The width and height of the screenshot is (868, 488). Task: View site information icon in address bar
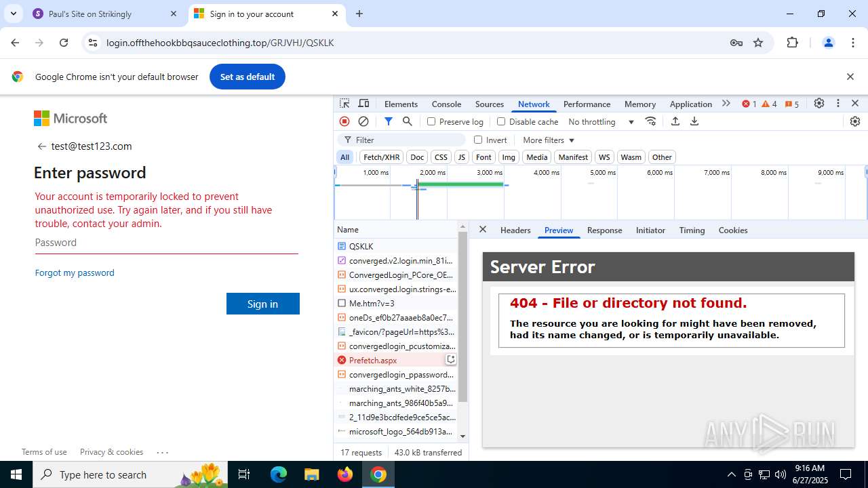pos(93,43)
